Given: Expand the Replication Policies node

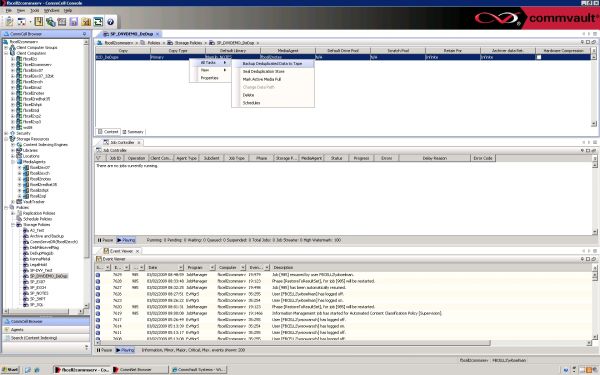Looking at the screenshot, I should 13,213.
